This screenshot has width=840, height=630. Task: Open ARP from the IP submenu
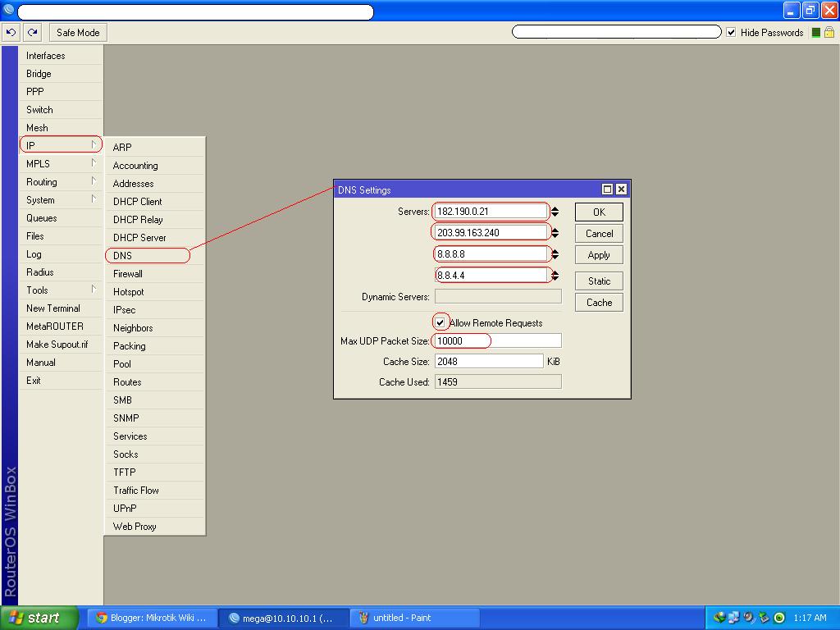(155, 148)
